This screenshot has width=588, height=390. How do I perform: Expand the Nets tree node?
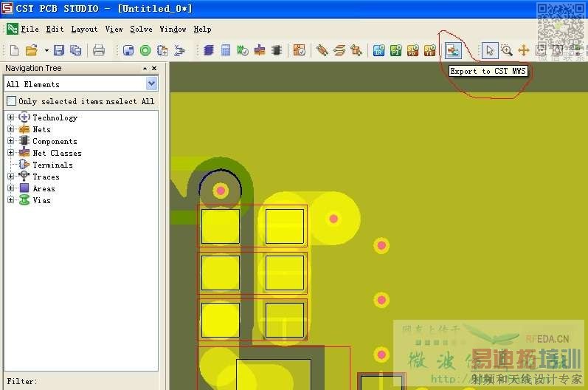[10, 129]
